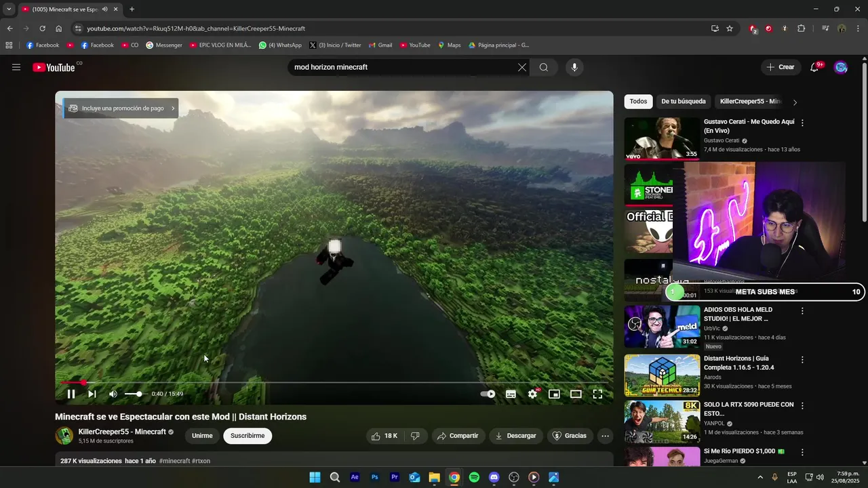Expand the paid promotion notice
Screen dimensions: 868x488
pos(121,108)
